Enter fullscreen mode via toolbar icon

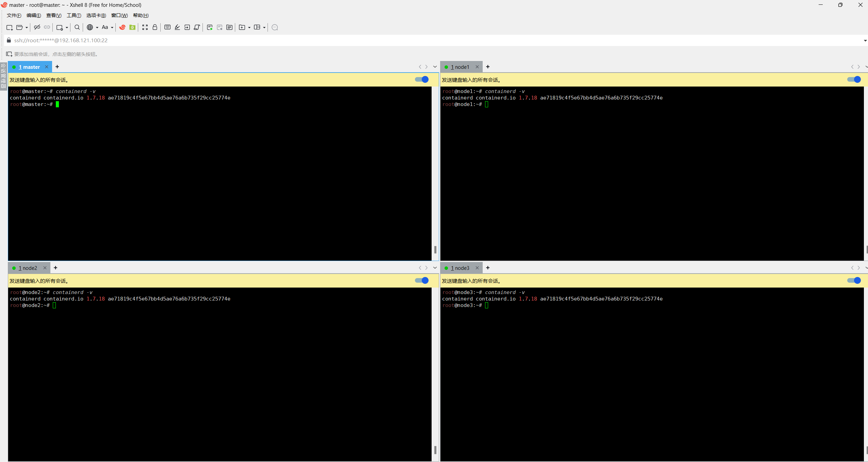[x=145, y=27]
